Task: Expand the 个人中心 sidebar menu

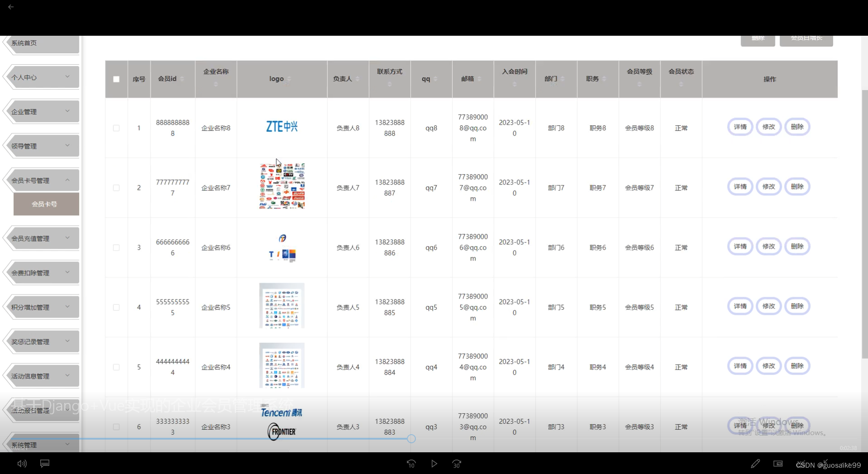Action: (41, 77)
